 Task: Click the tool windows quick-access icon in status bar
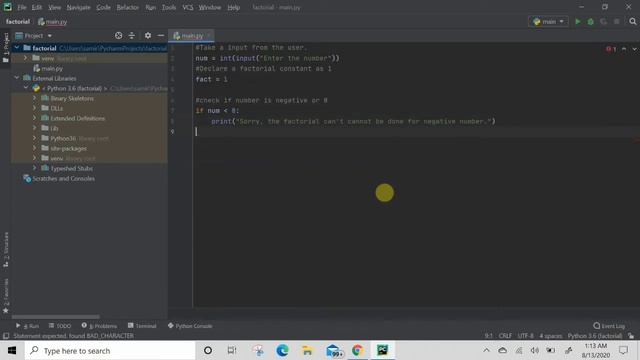(6, 336)
